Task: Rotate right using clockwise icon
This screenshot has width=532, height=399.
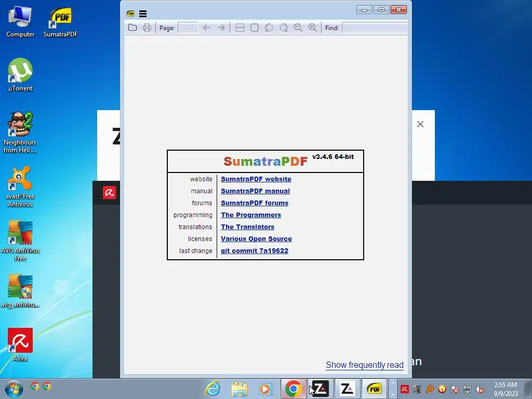Action: [x=284, y=28]
